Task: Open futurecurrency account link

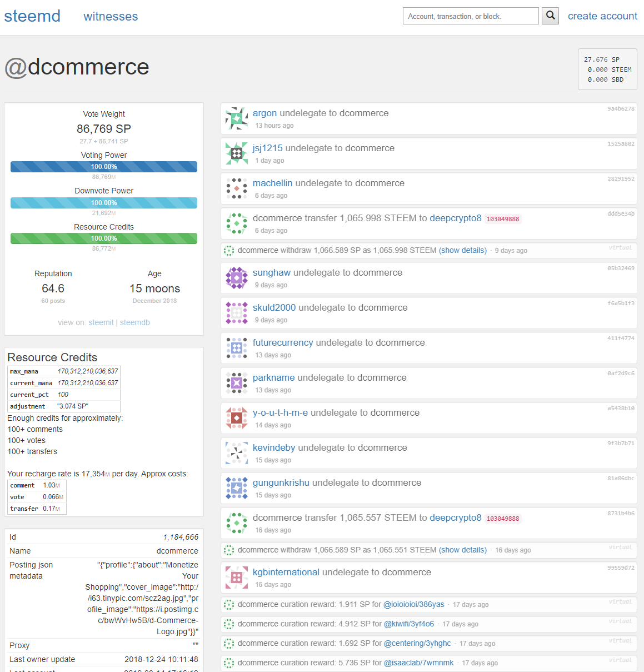Action: pos(283,343)
